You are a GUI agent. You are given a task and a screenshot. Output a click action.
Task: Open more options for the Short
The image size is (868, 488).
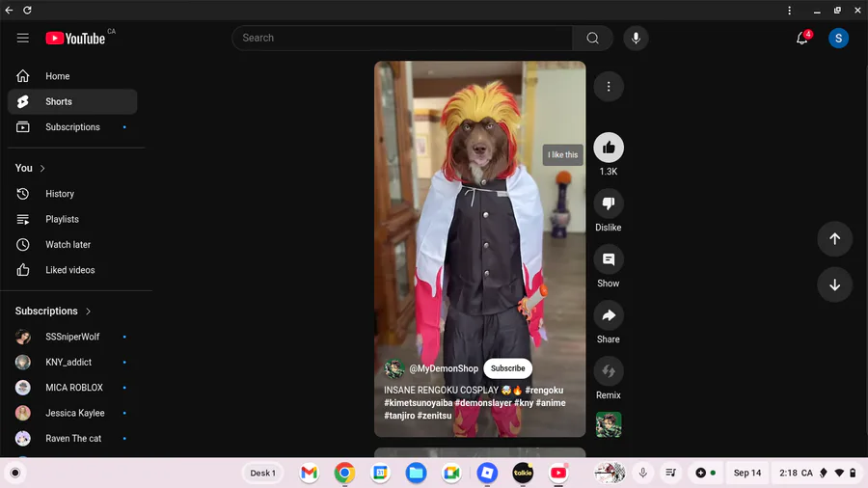click(x=609, y=86)
